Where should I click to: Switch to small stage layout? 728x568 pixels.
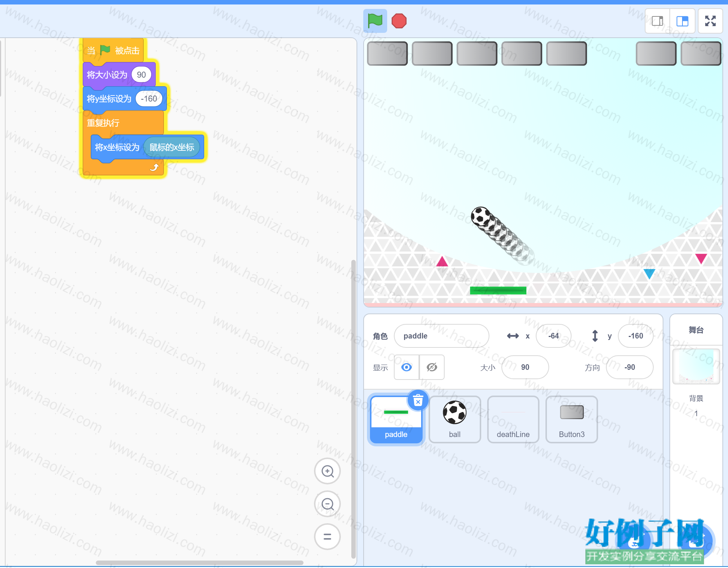coord(657,21)
